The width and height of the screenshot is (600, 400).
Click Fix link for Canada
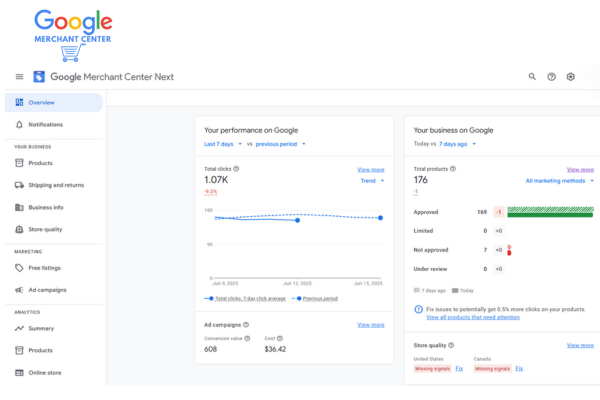pyautogui.click(x=519, y=368)
